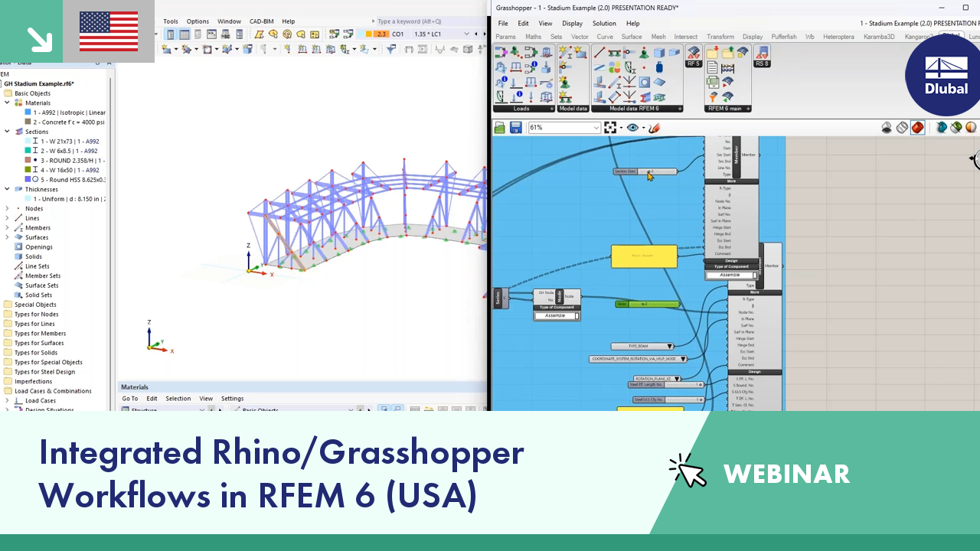Select the RS 8 component icon
980x551 pixels.
click(762, 54)
